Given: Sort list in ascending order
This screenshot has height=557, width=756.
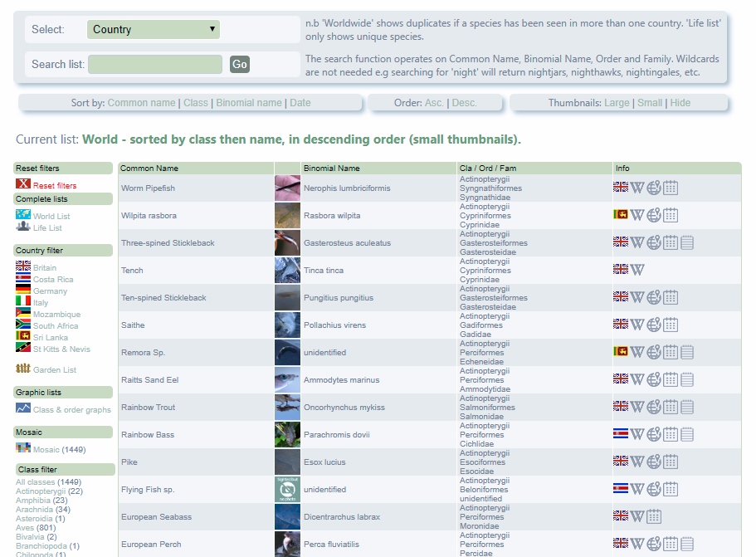Looking at the screenshot, I should (434, 103).
